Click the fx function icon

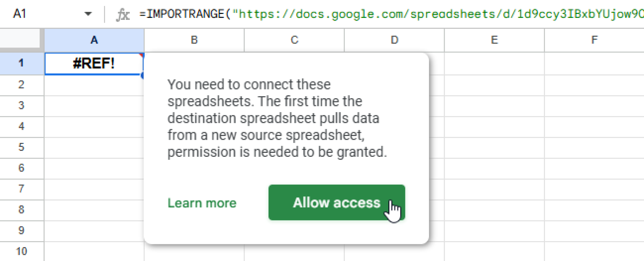tap(123, 14)
